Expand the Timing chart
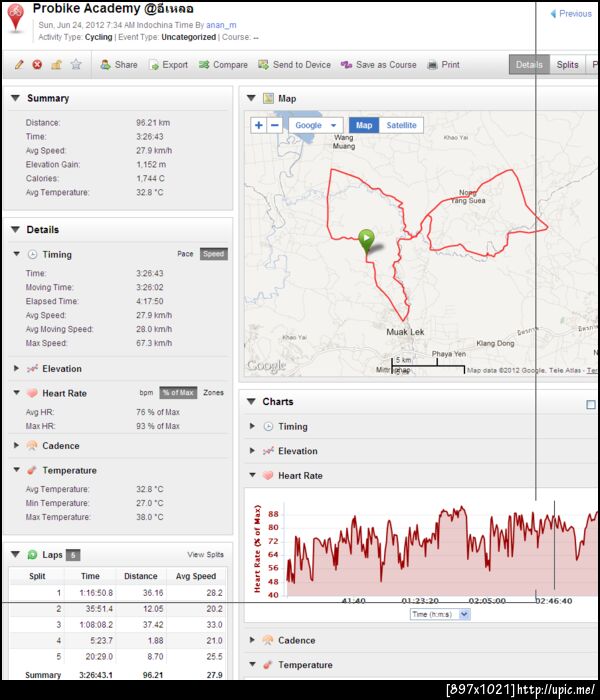 click(252, 426)
